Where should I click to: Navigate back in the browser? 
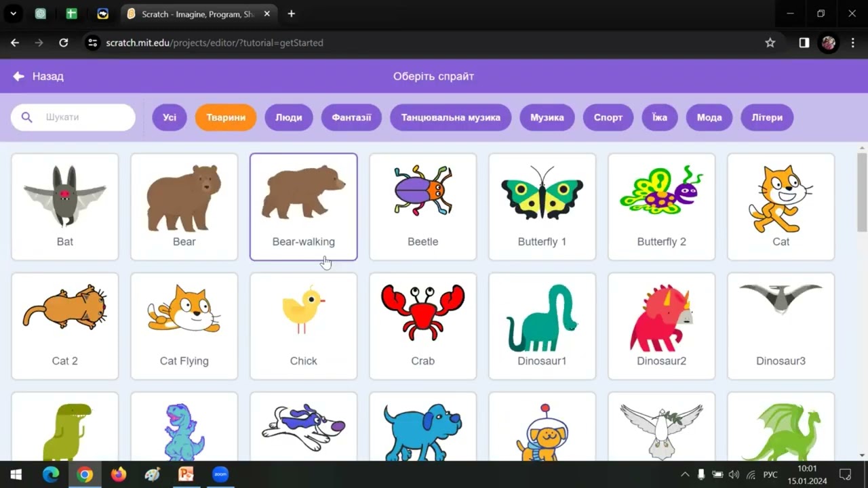tap(15, 43)
